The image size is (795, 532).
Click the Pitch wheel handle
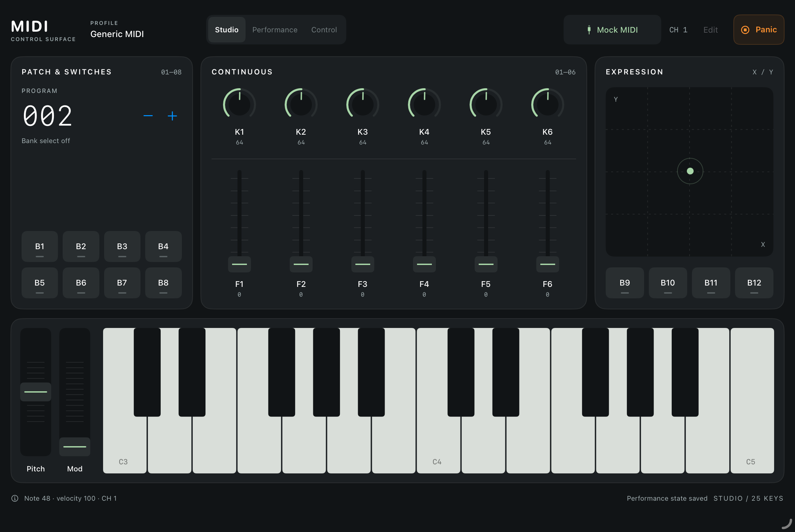[36, 392]
